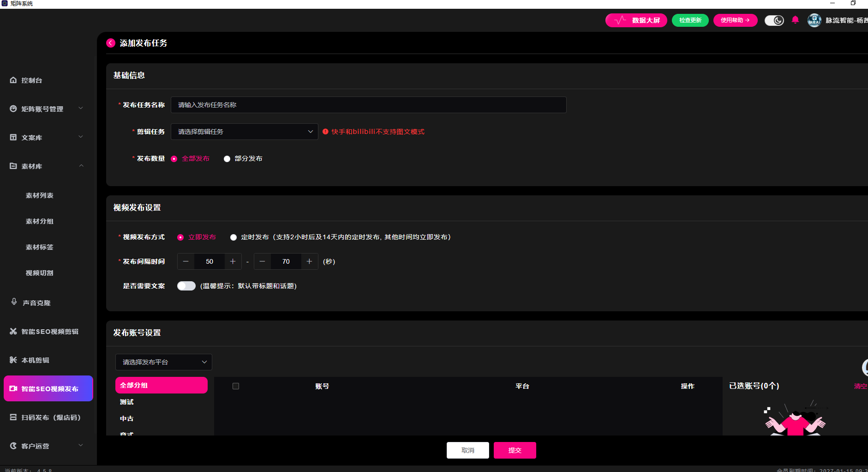The image size is (868, 472).
Task: Click the 提交 button
Action: (515, 450)
